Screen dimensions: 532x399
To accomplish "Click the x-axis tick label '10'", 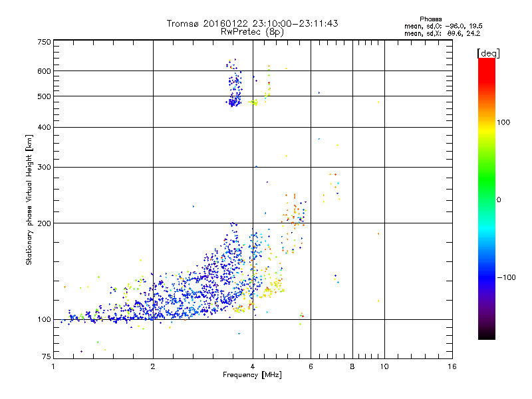I will tap(384, 366).
